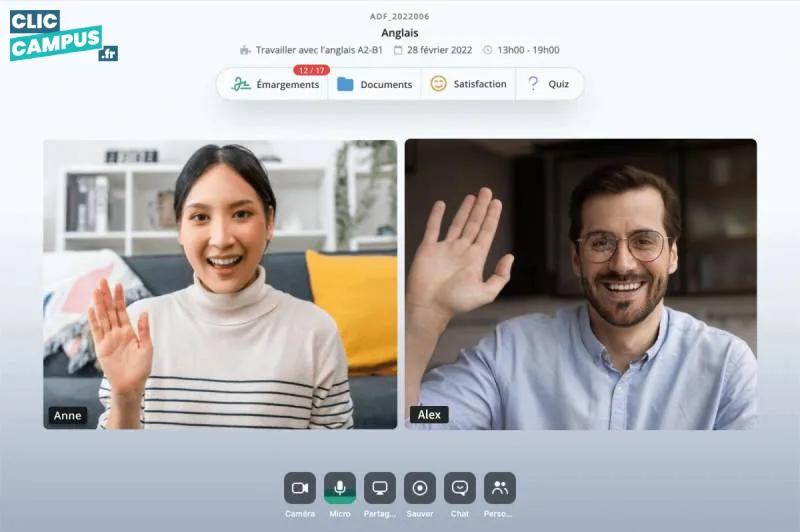Click the 13h00 - 19h00 time text
800x532 pixels.
(x=528, y=50)
